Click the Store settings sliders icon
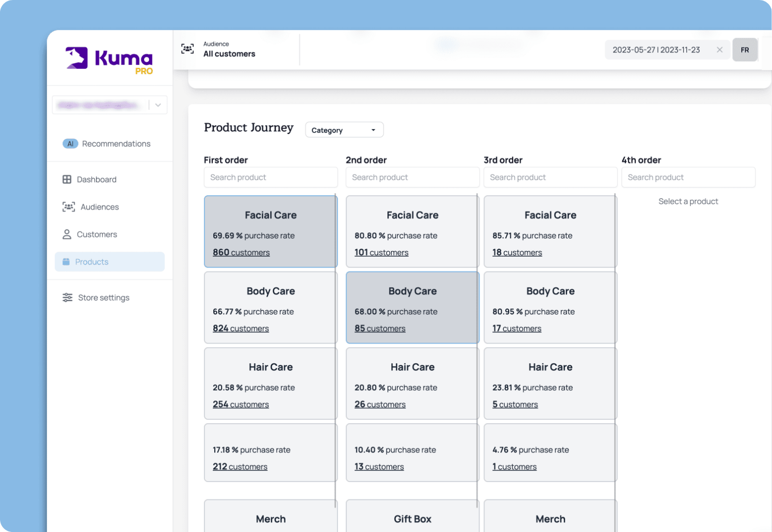Screen dimensions: 772x532 tap(67, 297)
